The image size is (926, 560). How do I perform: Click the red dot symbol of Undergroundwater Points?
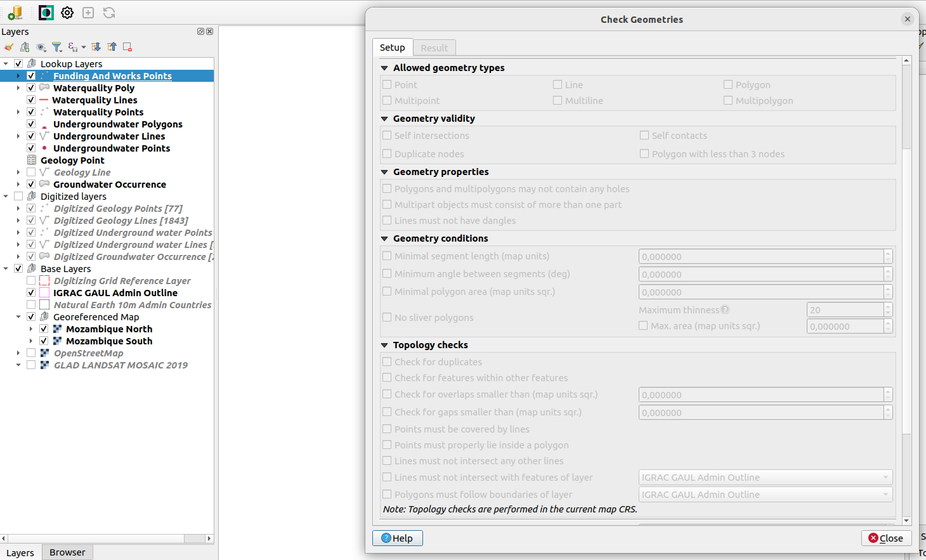44,148
